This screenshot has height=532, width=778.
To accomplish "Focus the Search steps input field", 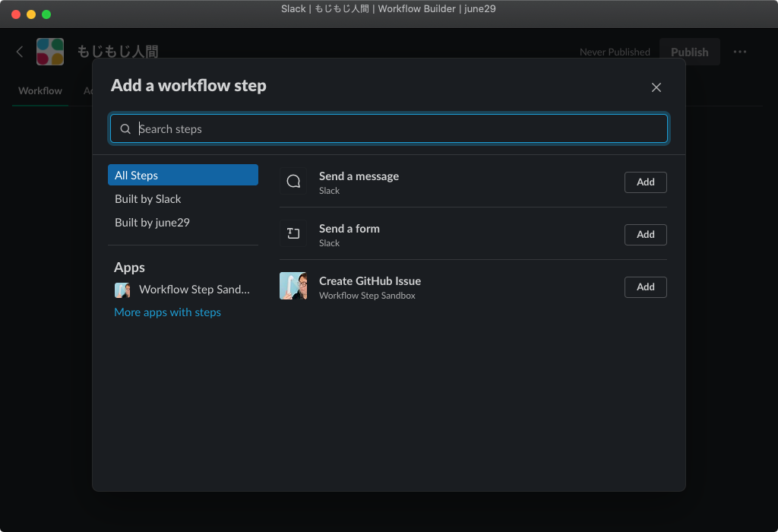I will click(x=395, y=129).
